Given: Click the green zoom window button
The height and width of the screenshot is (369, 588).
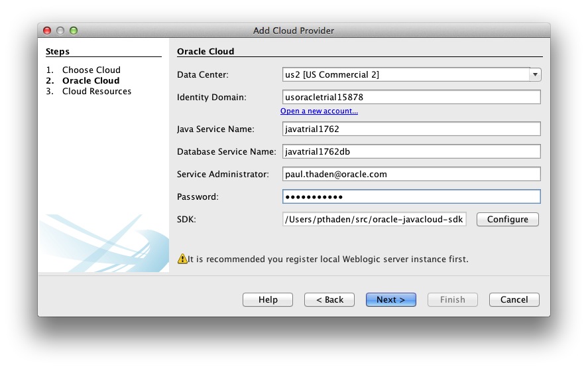Looking at the screenshot, I should click(x=74, y=31).
